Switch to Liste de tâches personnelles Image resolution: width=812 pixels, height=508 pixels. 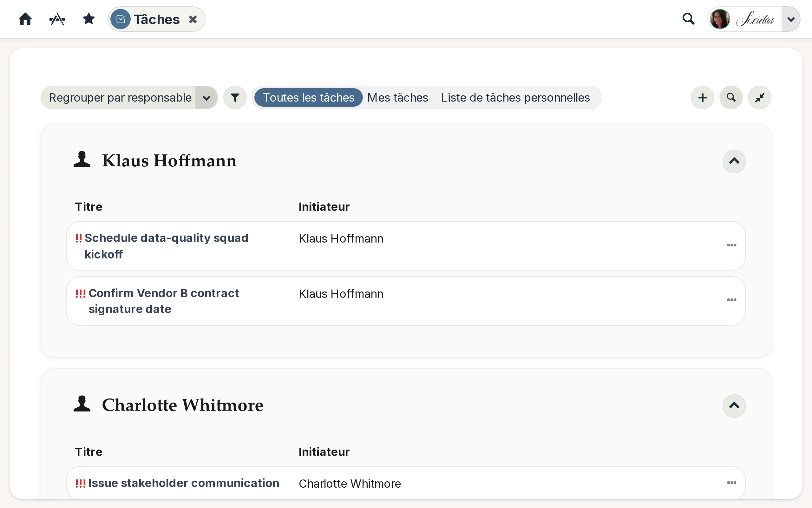pos(515,97)
